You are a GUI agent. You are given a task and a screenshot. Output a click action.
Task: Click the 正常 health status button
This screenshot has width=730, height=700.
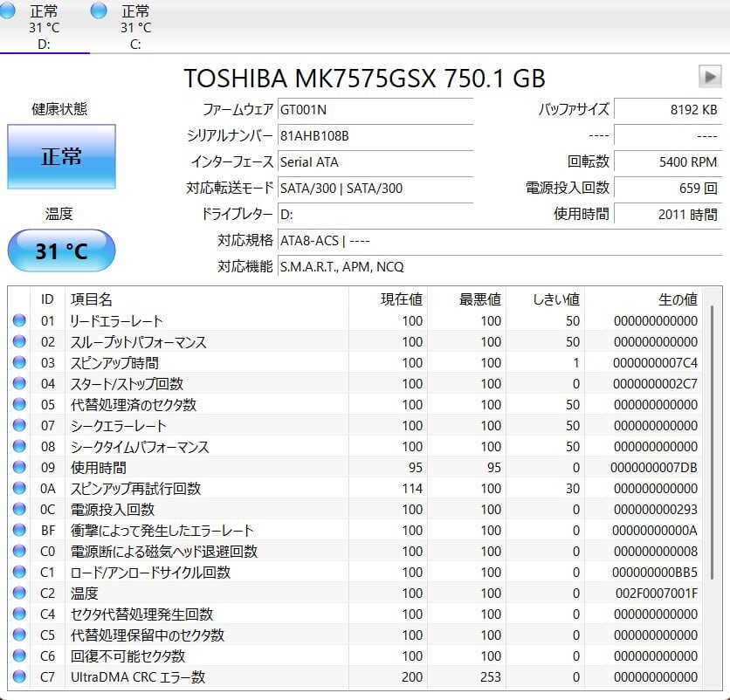tap(61, 156)
